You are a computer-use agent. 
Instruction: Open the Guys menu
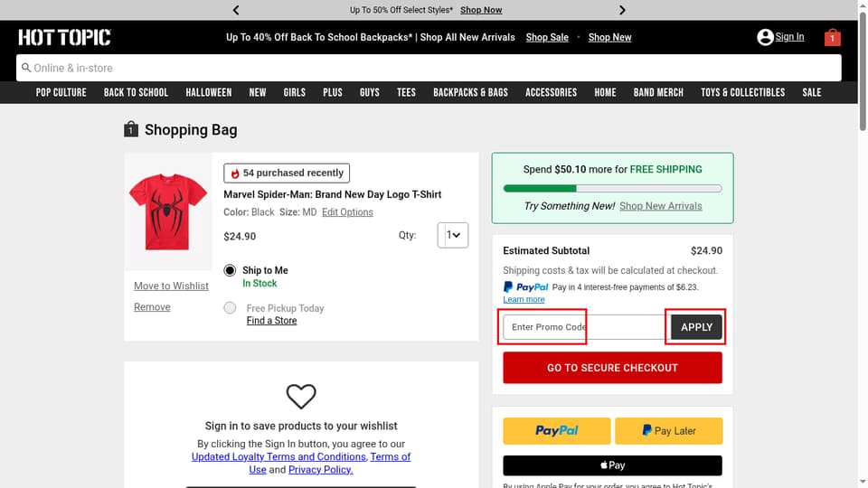[369, 92]
